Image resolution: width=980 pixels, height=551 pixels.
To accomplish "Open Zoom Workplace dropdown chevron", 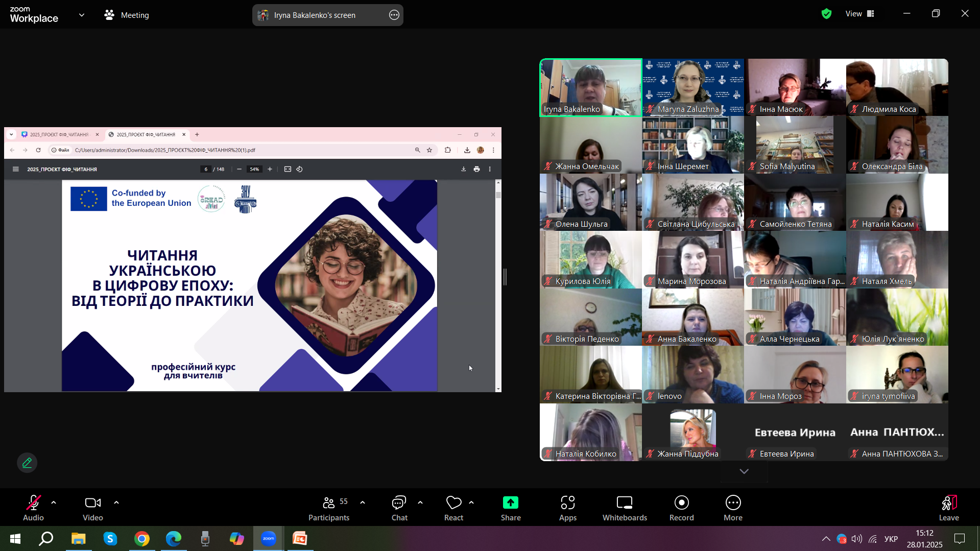I will point(82,15).
